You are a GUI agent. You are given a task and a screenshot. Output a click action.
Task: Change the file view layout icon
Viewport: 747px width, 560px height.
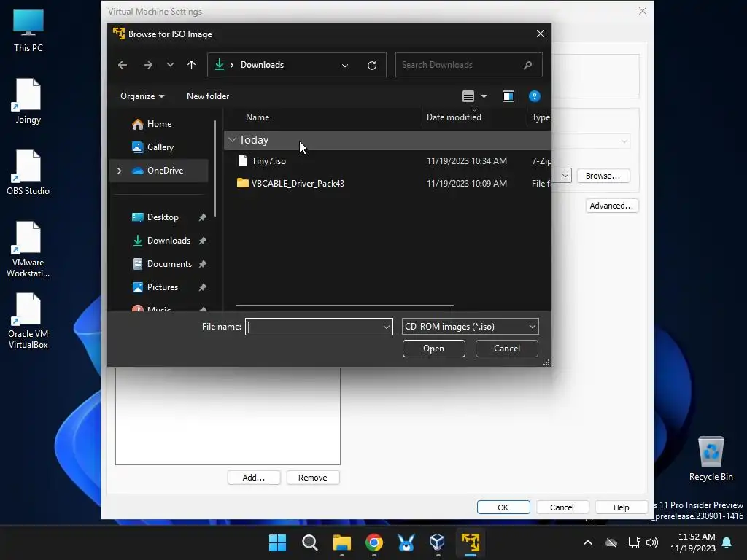click(x=468, y=96)
